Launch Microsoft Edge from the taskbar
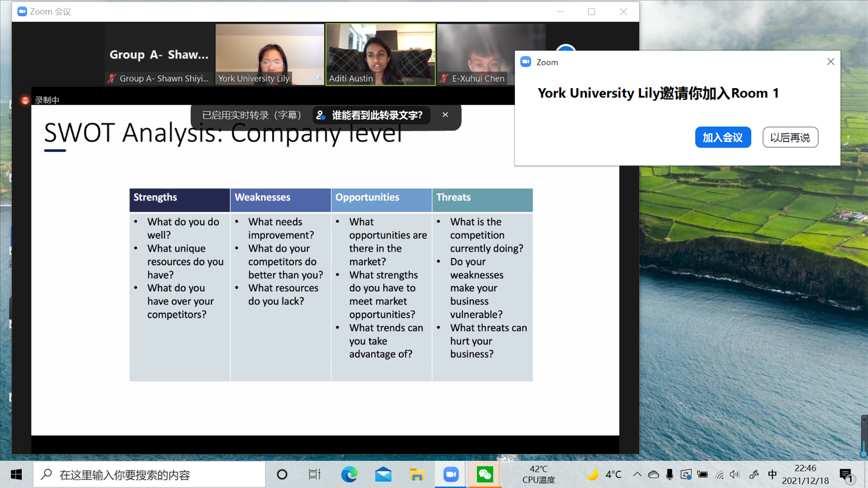The width and height of the screenshot is (868, 488). 349,474
